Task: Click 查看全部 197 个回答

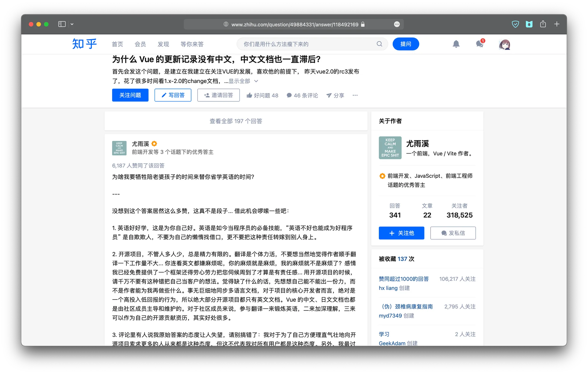Action: [x=236, y=121]
